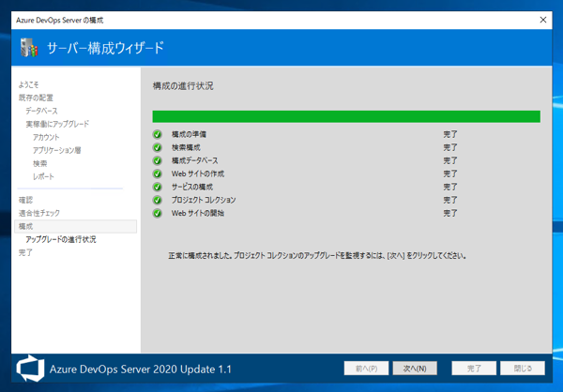Select 完了 step in the sidebar

click(x=25, y=252)
